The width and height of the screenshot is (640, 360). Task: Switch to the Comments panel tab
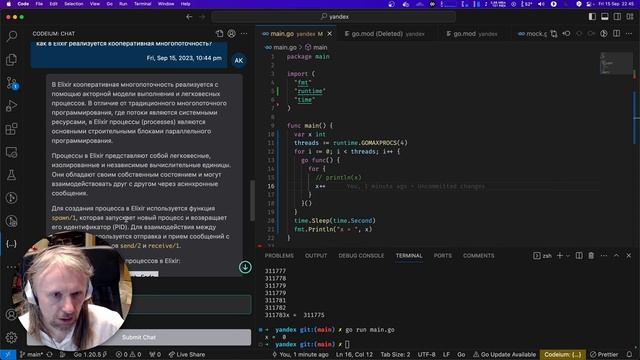coord(478,256)
